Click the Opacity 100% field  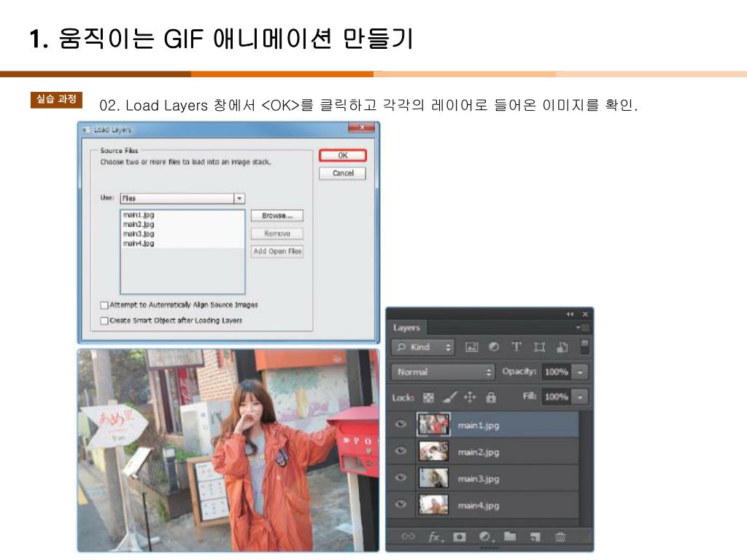click(x=557, y=372)
